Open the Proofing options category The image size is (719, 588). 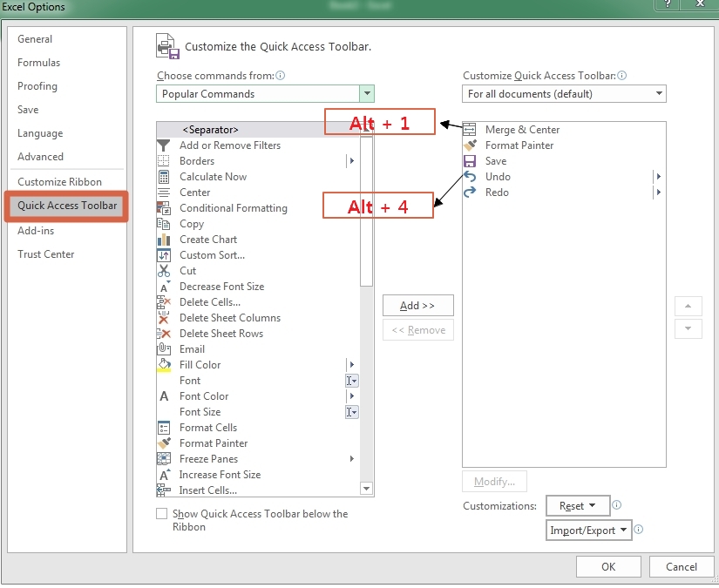point(37,86)
